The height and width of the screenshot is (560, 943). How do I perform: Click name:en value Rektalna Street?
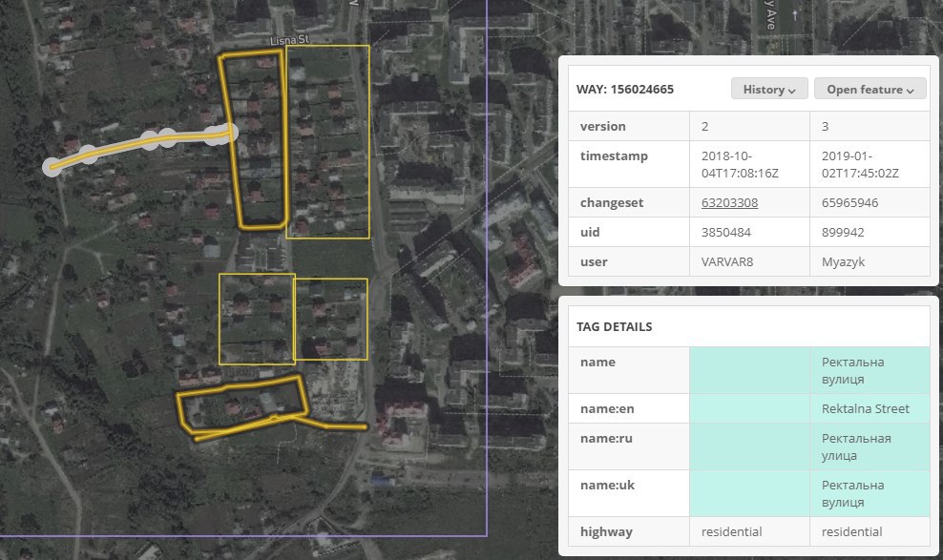866,408
